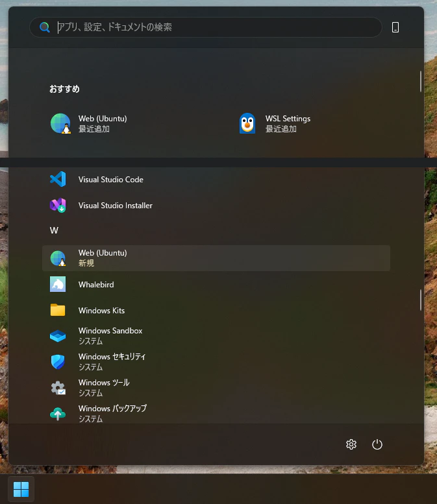
Task: Click the おすすめ section heading
Action: [x=64, y=89]
